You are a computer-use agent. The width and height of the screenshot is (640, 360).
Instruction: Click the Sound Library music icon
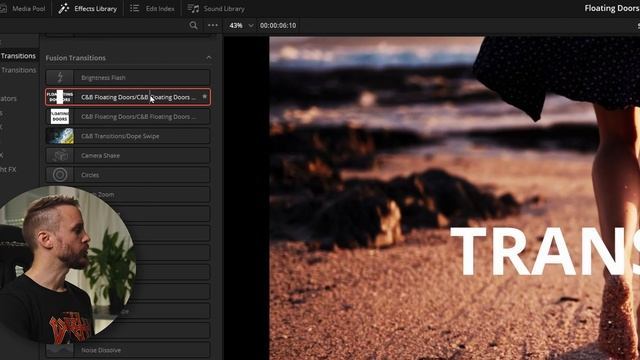coord(193,8)
